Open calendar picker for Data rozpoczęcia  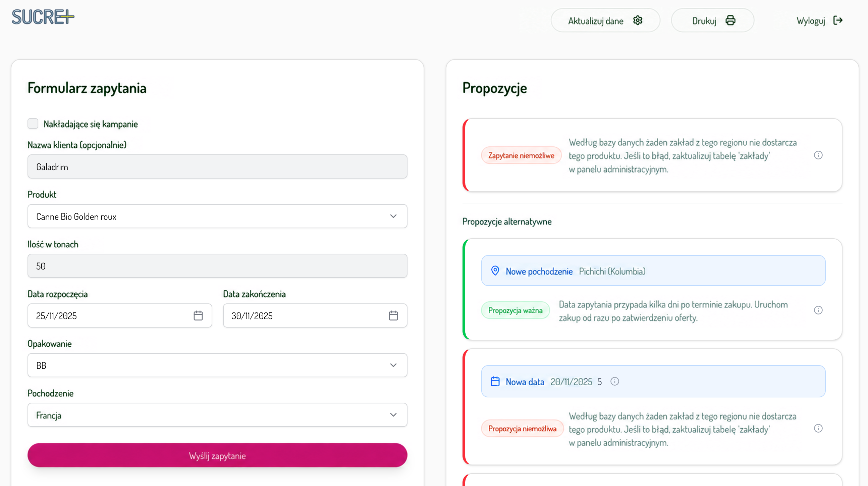(198, 315)
